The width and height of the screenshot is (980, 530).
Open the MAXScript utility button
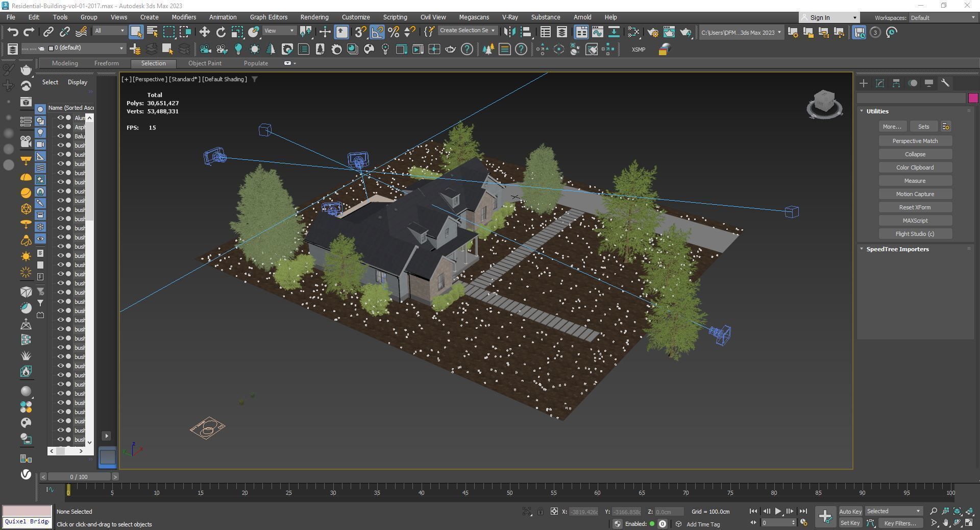915,221
